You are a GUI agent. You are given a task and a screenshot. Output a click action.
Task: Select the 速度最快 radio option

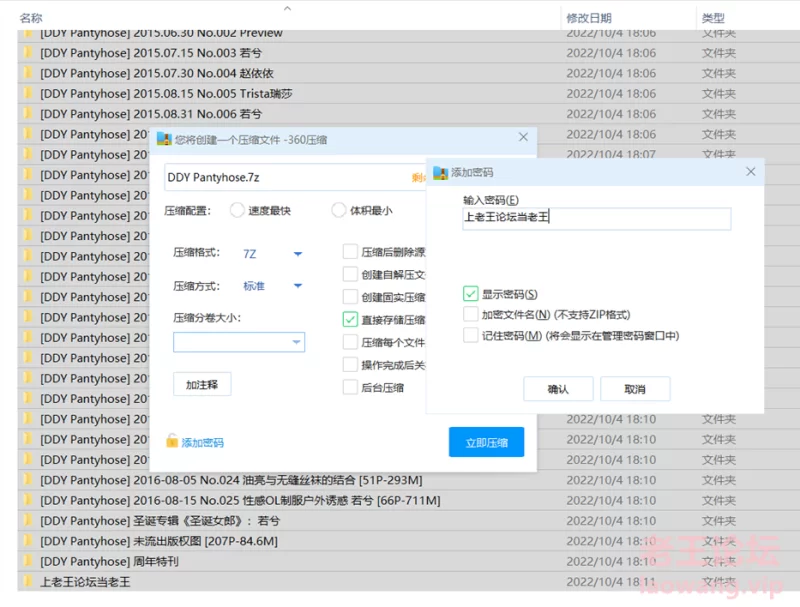point(237,210)
